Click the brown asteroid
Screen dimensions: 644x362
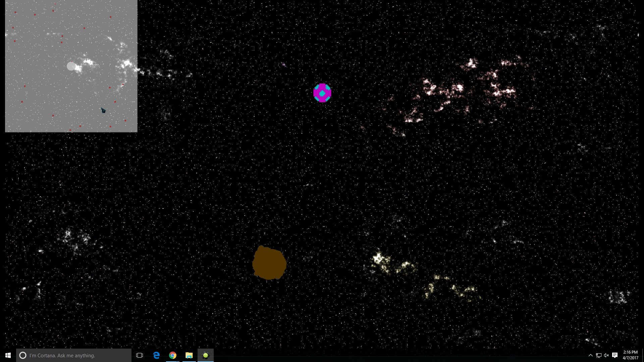[x=269, y=263]
